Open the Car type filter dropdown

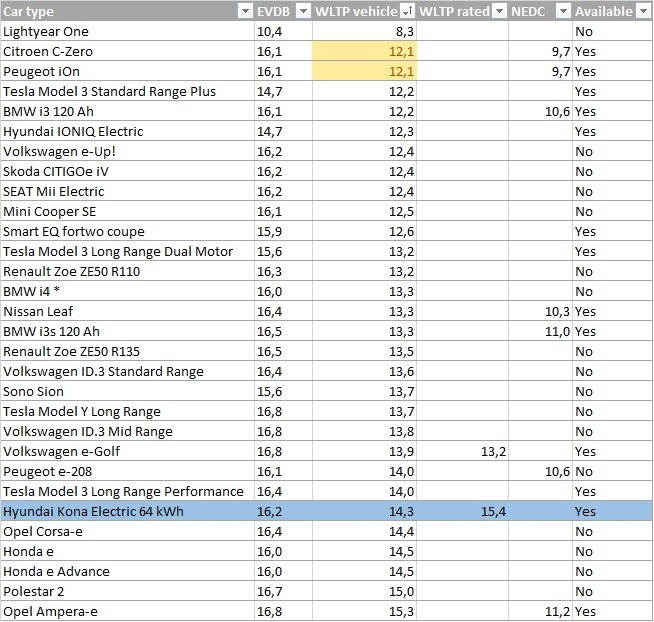(x=245, y=11)
